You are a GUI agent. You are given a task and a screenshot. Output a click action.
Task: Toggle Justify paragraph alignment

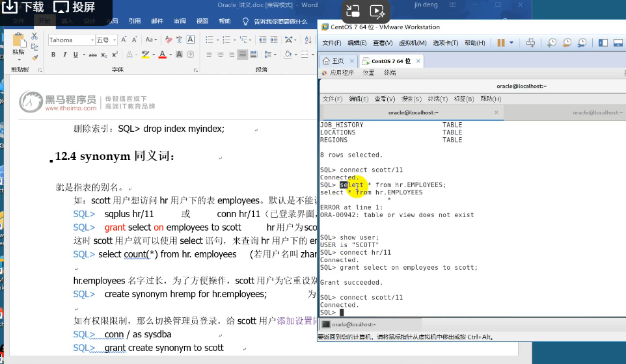pos(242,54)
